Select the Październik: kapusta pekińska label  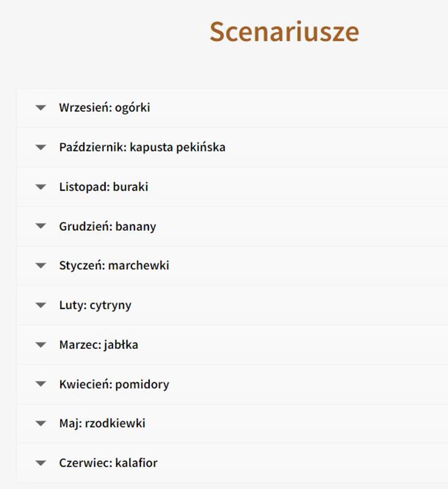click(142, 147)
